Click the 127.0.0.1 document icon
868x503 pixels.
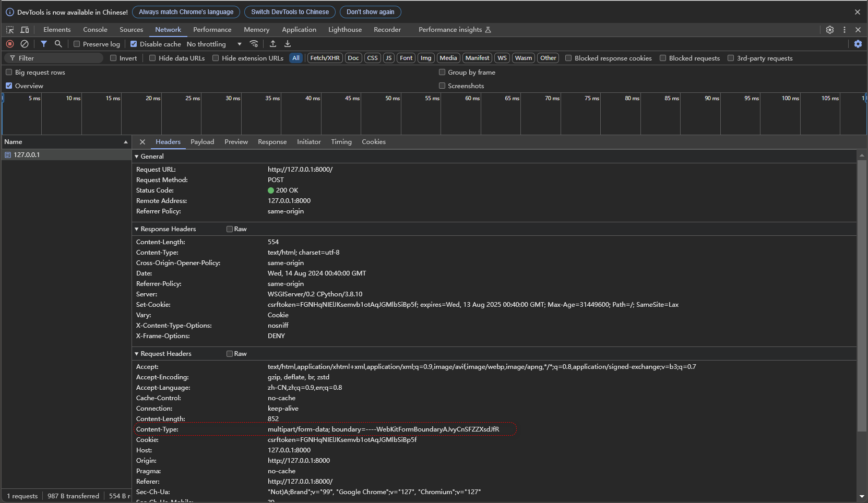pyautogui.click(x=8, y=155)
